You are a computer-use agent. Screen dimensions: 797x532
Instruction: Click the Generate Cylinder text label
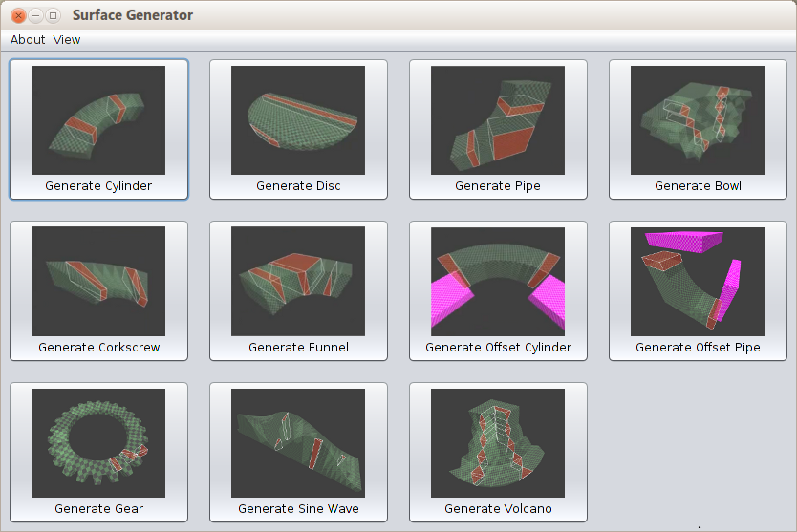click(98, 186)
